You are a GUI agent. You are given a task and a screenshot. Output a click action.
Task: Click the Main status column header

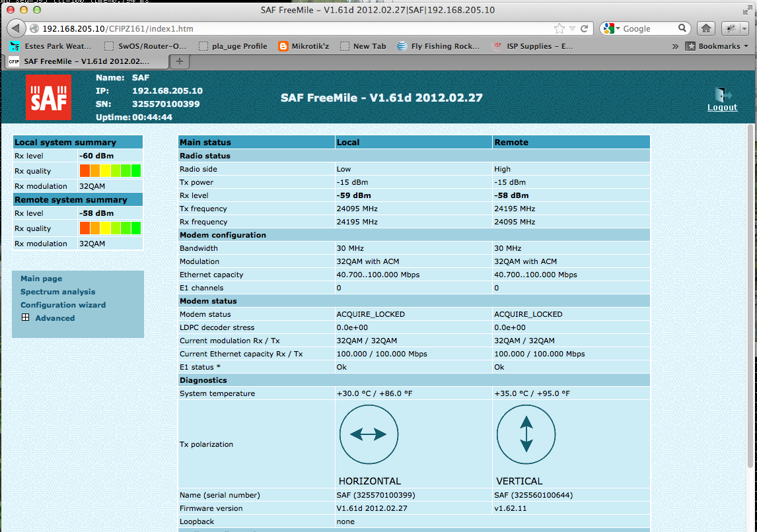256,143
